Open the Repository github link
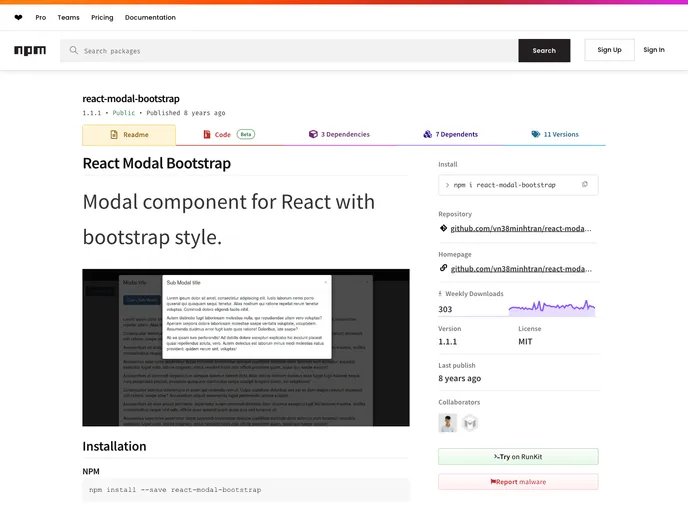 (x=521, y=229)
